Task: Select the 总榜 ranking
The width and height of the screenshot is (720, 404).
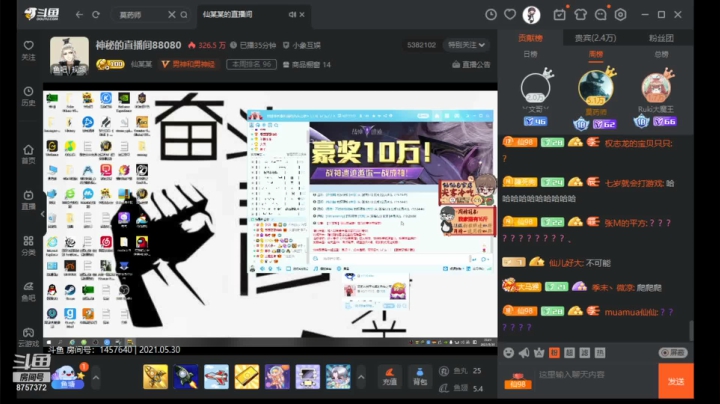Action: (661, 54)
